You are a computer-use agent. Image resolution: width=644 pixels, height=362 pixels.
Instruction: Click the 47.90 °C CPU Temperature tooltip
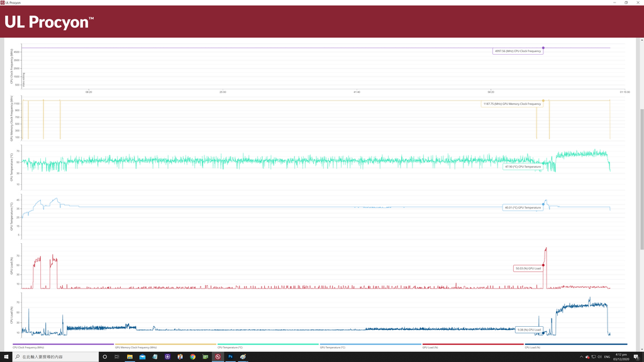pyautogui.click(x=523, y=167)
